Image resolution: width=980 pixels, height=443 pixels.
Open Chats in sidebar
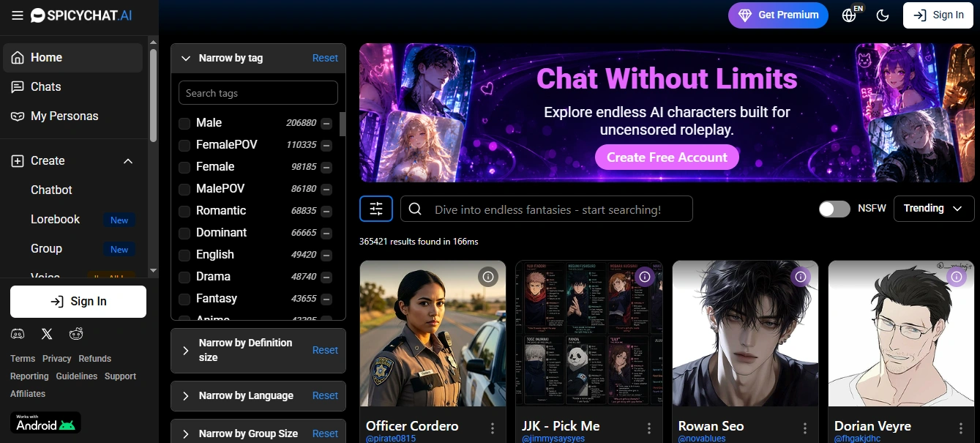[72, 87]
